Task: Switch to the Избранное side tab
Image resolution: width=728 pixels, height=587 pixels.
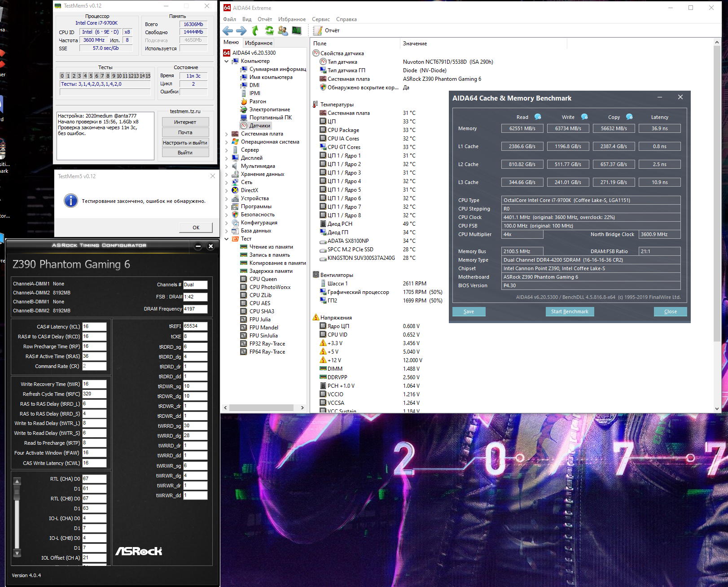Action: coord(259,43)
